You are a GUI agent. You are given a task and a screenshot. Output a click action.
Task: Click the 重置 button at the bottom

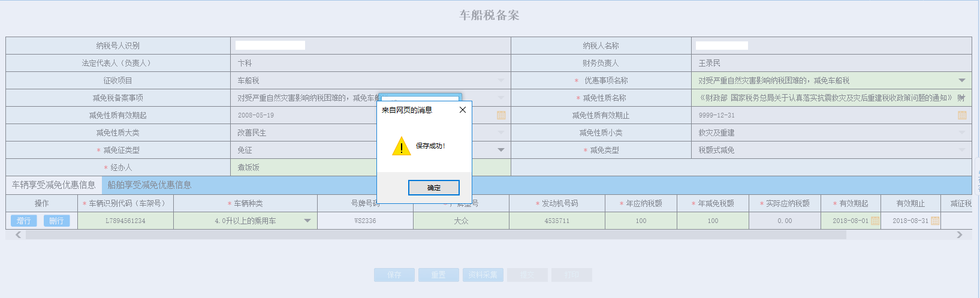click(x=438, y=275)
